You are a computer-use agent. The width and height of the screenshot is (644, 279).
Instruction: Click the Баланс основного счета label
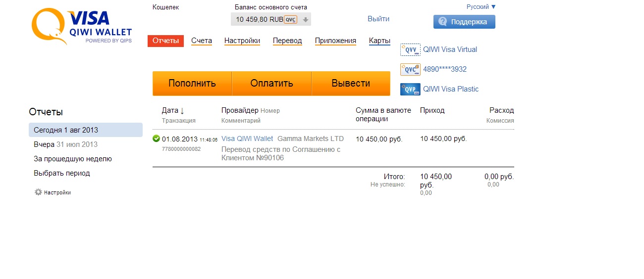pyautogui.click(x=271, y=7)
